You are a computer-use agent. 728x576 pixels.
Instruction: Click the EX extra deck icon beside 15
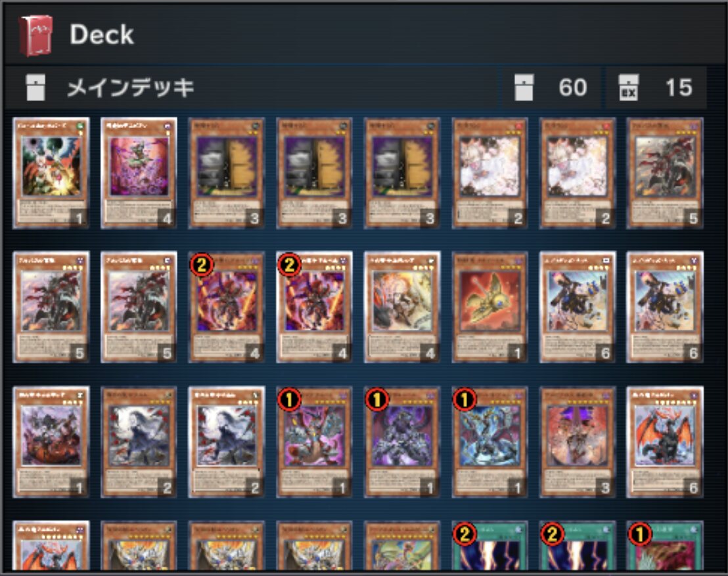pyautogui.click(x=628, y=87)
